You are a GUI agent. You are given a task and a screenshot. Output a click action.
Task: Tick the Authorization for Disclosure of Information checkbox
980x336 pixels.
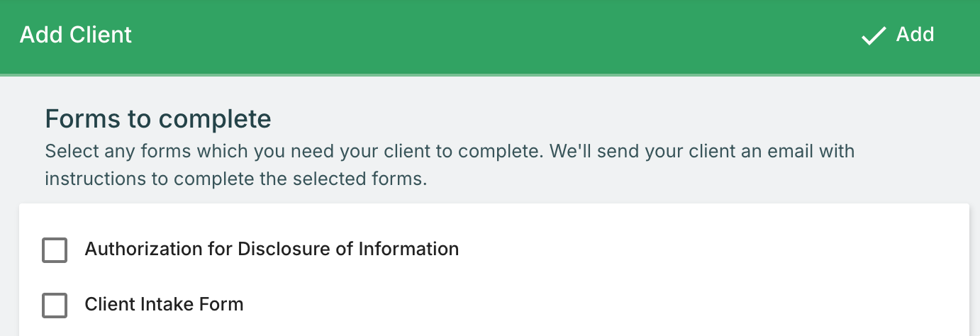(x=55, y=250)
